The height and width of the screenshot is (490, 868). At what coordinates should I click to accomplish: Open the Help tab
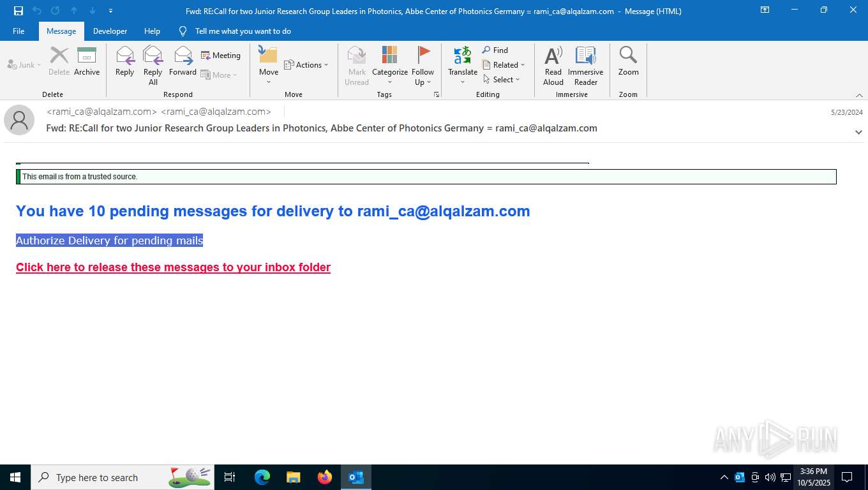152,31
